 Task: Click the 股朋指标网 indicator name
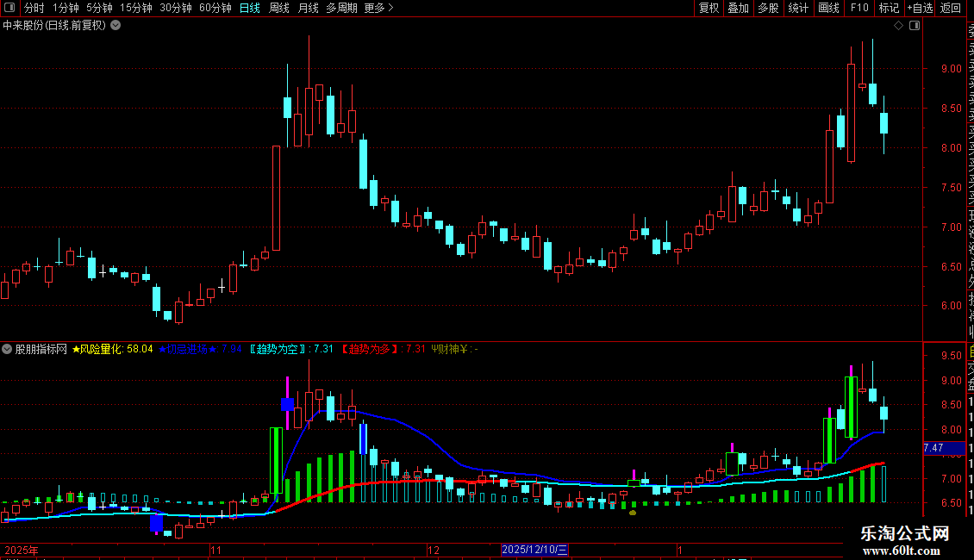click(41, 350)
